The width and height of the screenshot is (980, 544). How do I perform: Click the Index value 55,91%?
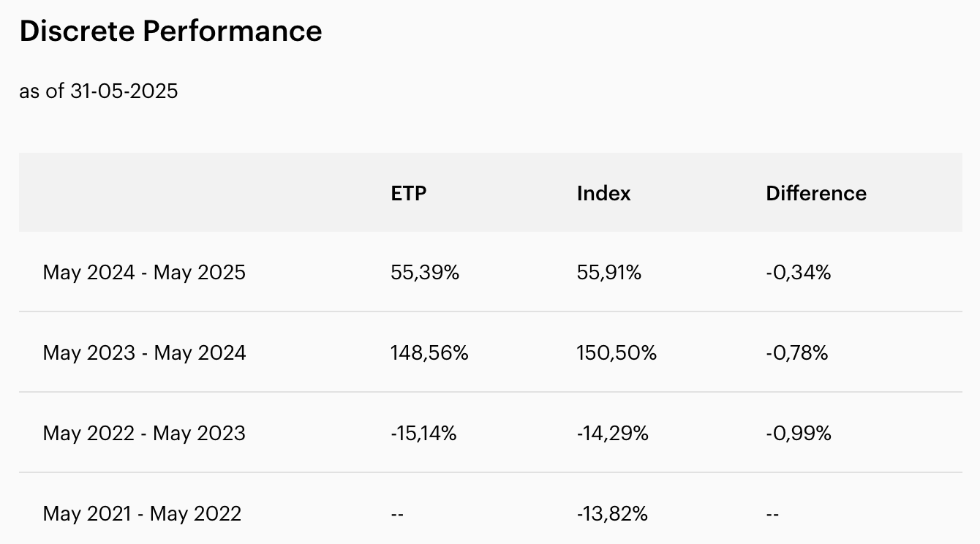(x=608, y=273)
